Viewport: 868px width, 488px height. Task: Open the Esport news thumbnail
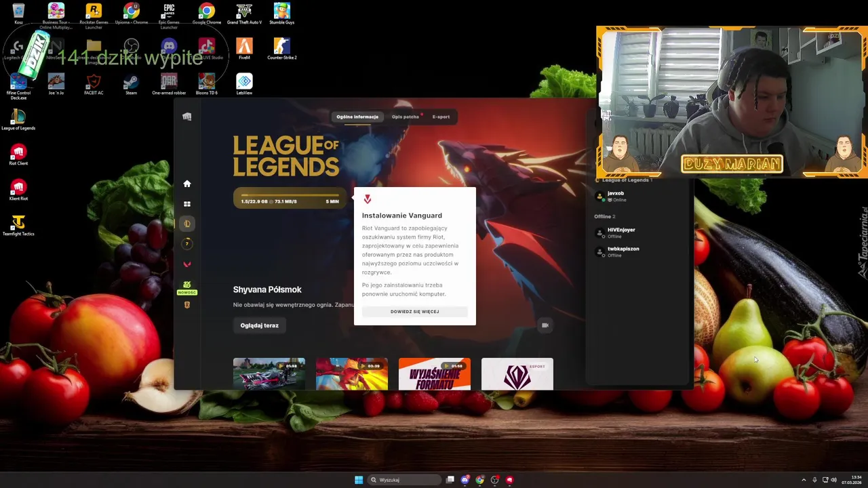coord(517,374)
